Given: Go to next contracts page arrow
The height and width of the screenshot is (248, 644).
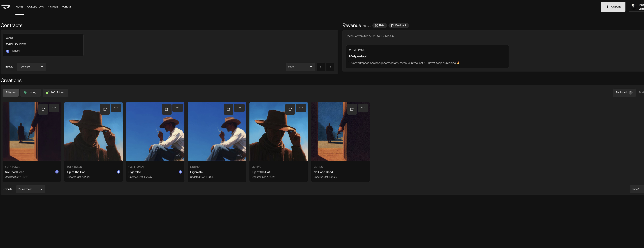Looking at the screenshot, I should 330,67.
